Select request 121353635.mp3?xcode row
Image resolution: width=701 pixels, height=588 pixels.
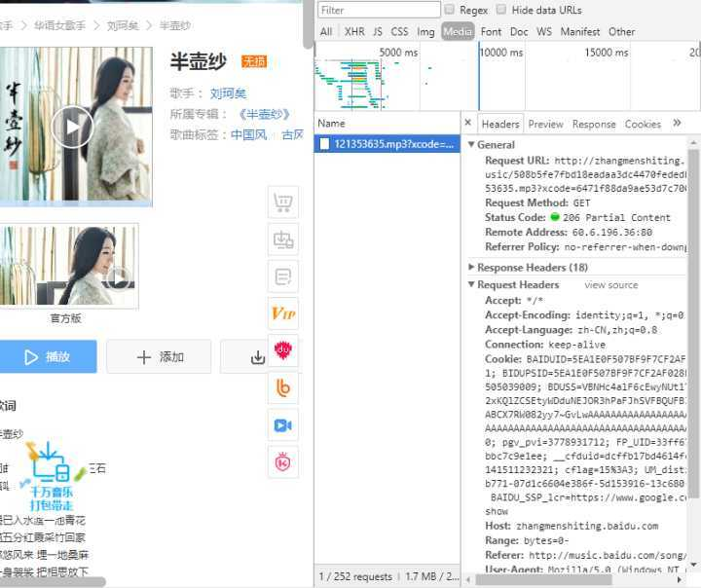tap(387, 144)
